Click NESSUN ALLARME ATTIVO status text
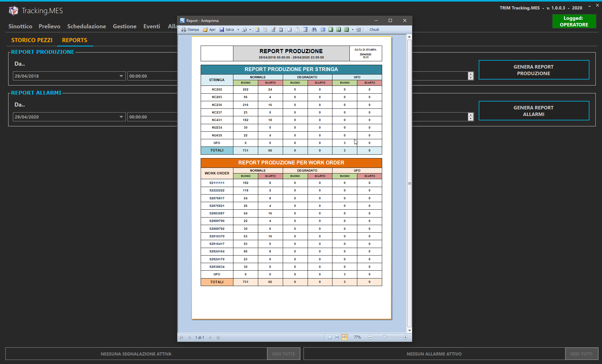Image resolution: width=602 pixels, height=364 pixels. (434, 354)
